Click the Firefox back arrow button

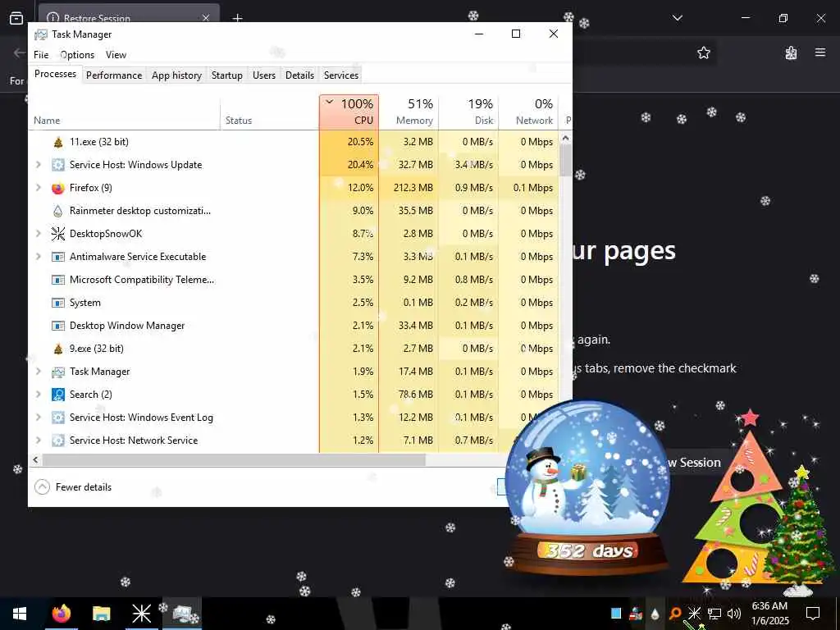click(20, 52)
